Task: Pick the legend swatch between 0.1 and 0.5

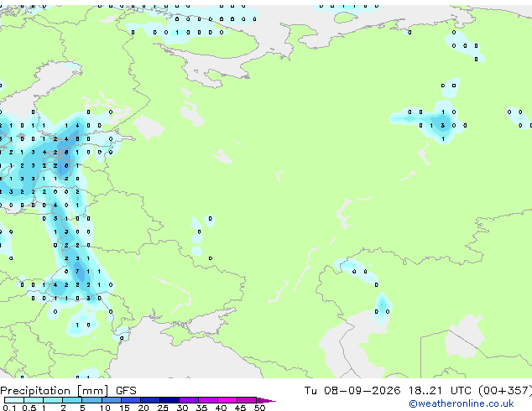Action: (x=14, y=400)
